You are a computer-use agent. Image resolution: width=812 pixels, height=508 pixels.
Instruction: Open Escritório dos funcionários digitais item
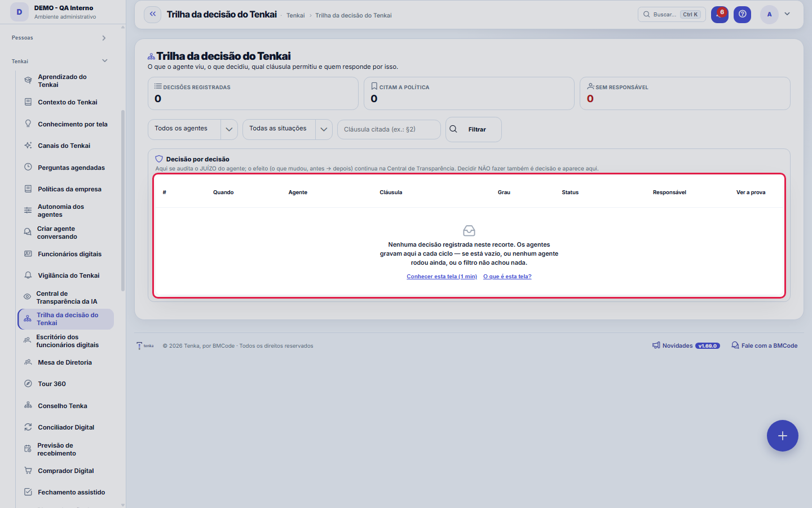point(65,341)
